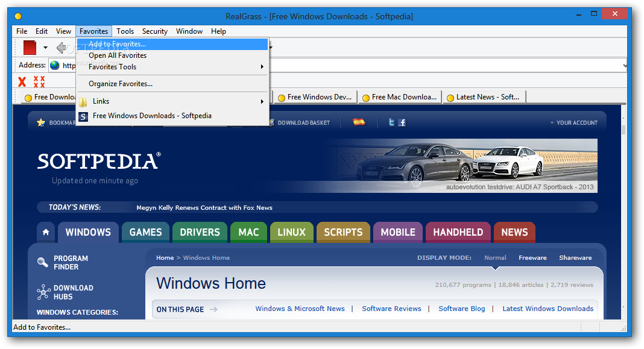Choose Add to Favorites... menu entry

[x=172, y=44]
